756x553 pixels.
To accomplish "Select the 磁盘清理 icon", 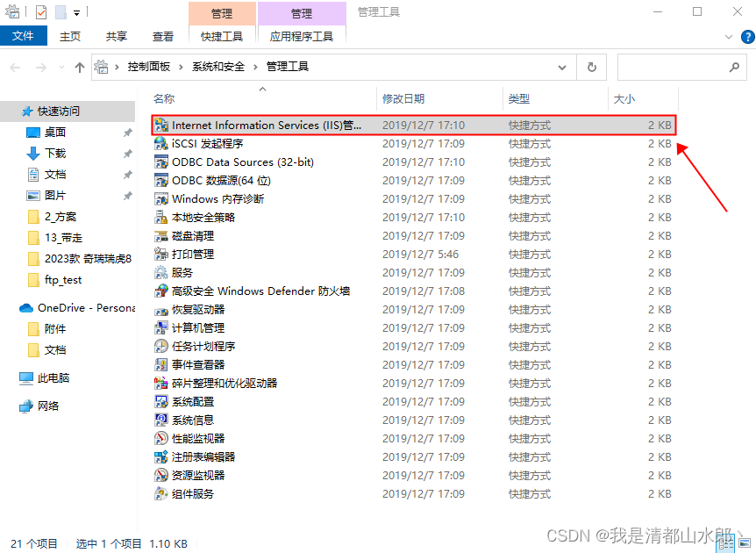I will tap(161, 236).
